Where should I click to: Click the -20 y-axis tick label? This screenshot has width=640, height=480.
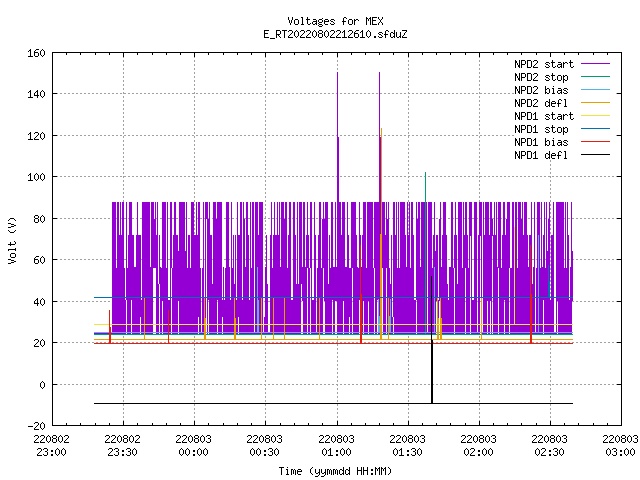[36, 426]
